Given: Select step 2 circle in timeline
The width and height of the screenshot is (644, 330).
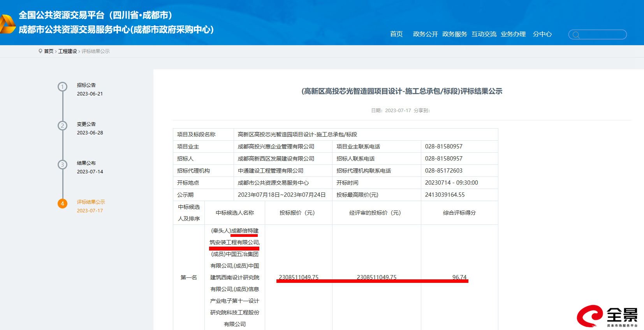Looking at the screenshot, I should (x=62, y=125).
